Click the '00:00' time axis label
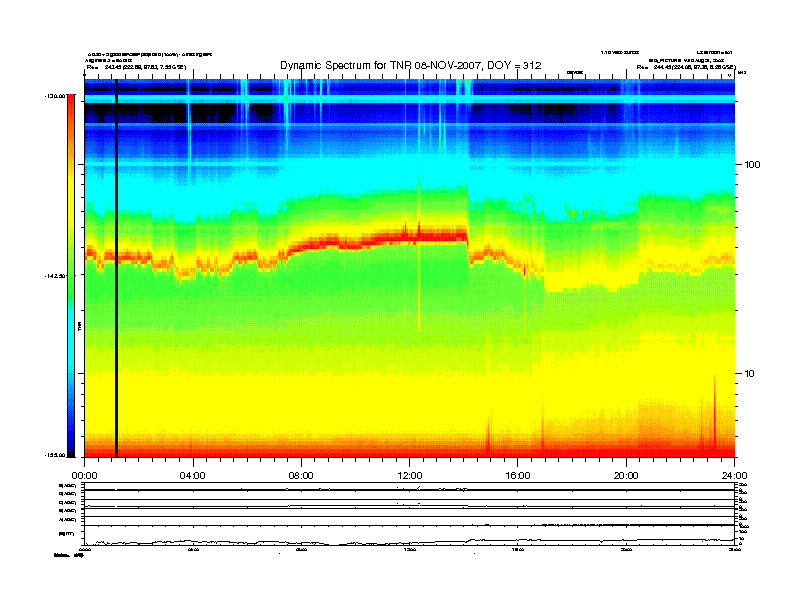This screenshot has width=792, height=612. coord(84,476)
